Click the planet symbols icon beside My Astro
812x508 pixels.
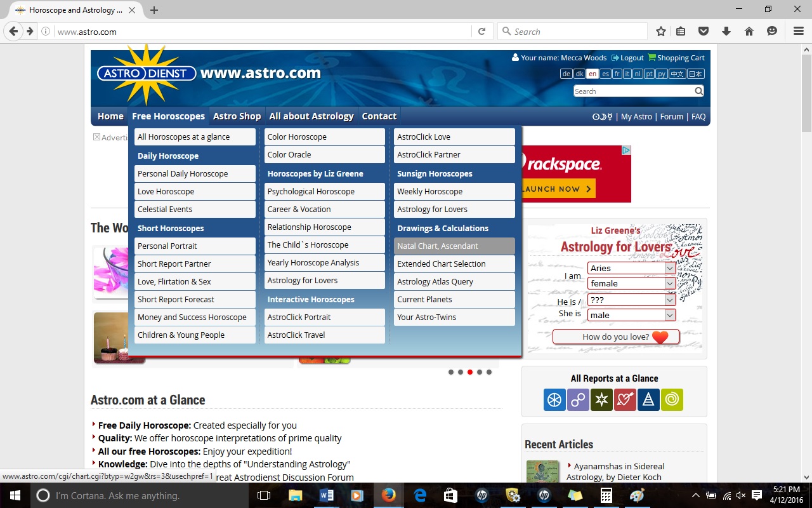(x=603, y=116)
